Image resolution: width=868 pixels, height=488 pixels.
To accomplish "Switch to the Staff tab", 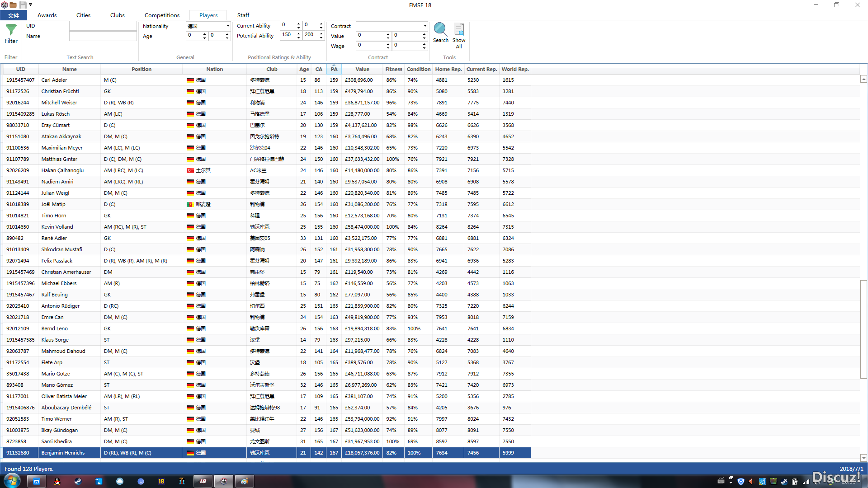I will click(x=243, y=15).
